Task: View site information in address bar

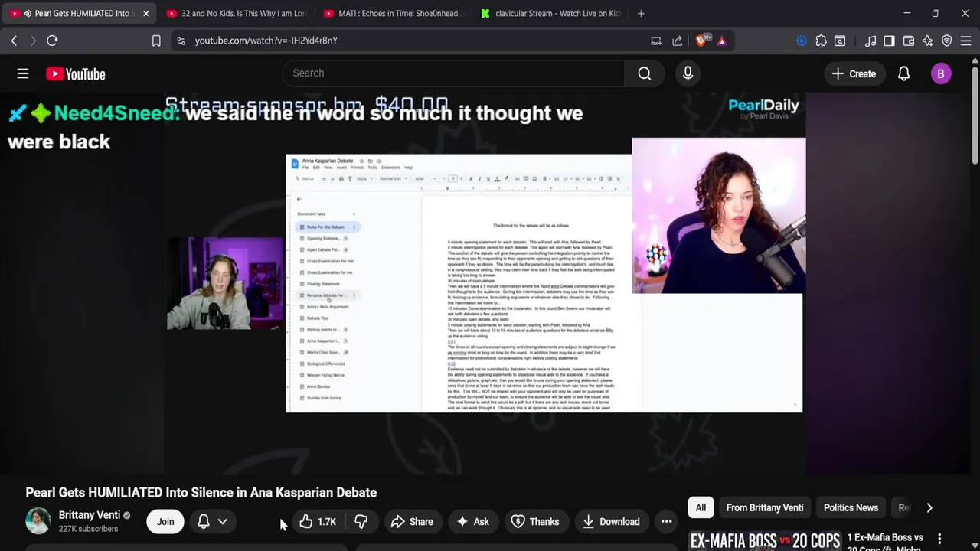Action: coord(181,41)
